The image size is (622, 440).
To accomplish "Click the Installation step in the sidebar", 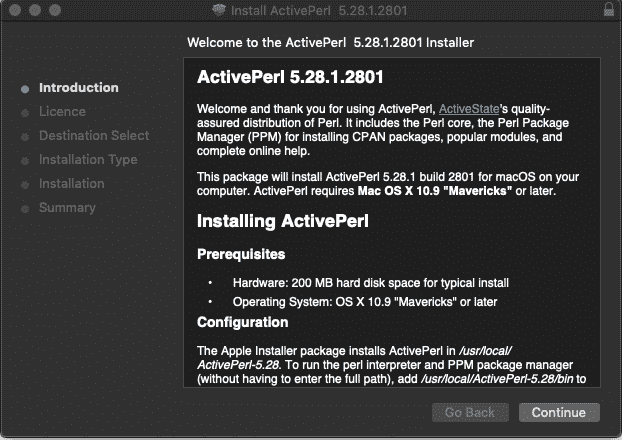I will 71,184.
